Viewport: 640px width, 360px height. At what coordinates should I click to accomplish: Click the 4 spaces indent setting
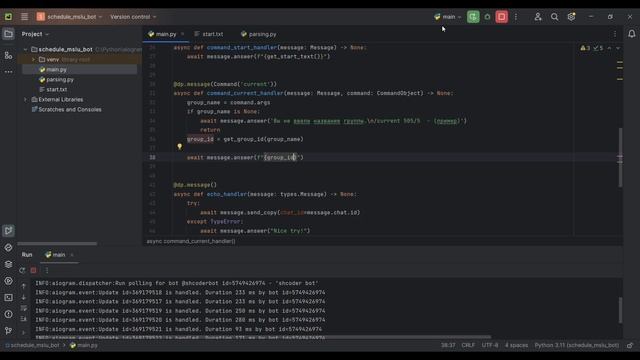point(516,345)
